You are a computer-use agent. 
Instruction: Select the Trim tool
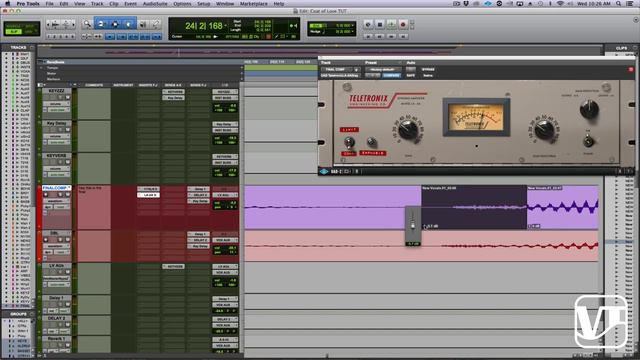pos(101,24)
